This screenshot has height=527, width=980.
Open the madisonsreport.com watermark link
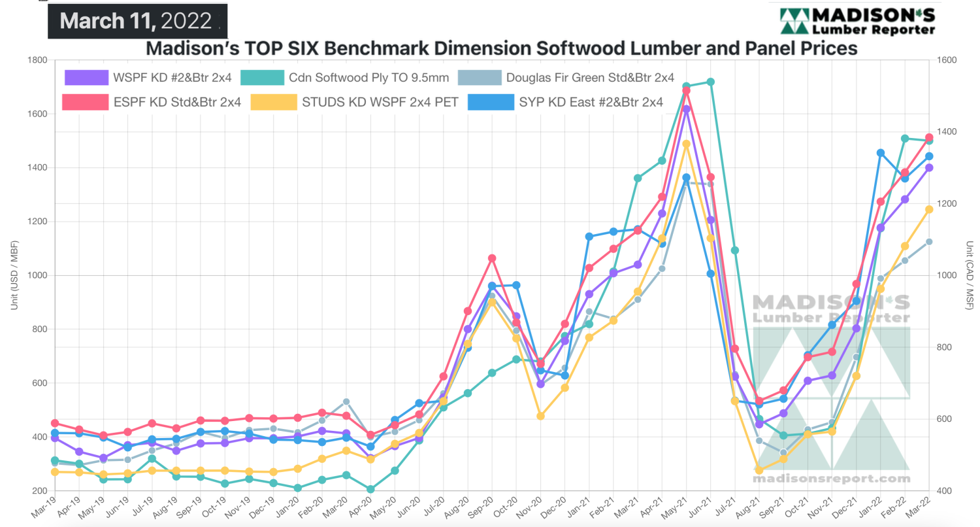(x=831, y=479)
